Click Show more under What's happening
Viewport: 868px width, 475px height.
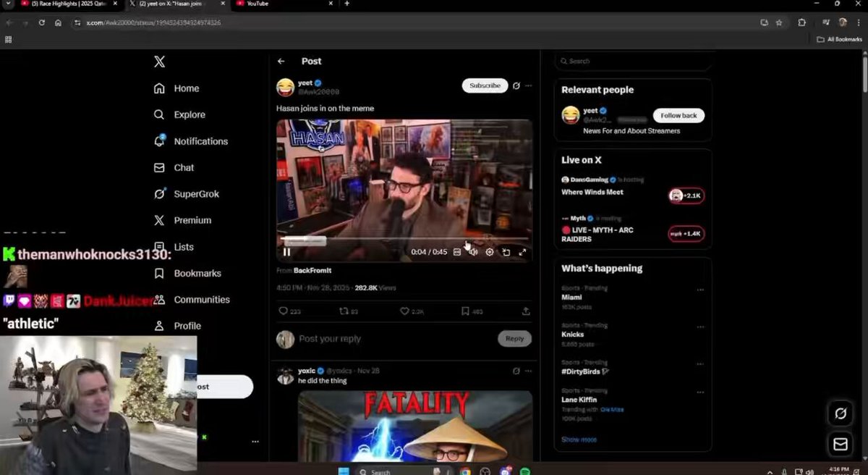coord(579,440)
